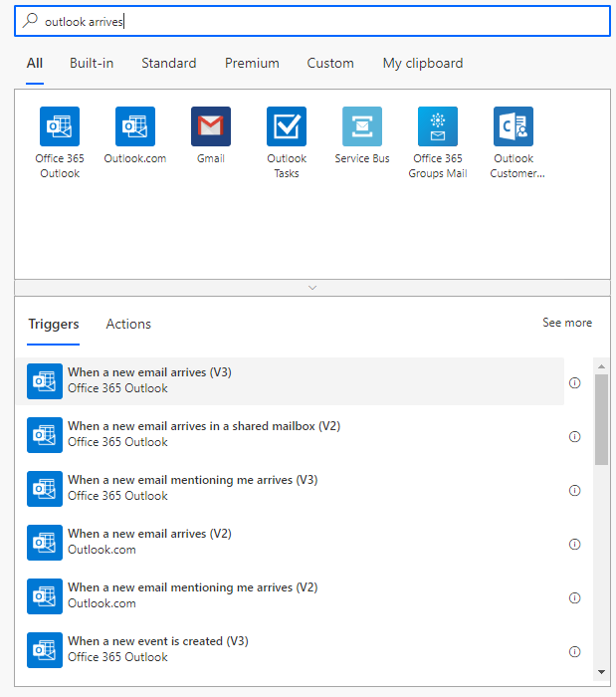Viewport: 616px width, 697px height.
Task: Choose 'When a new email arrives in a shared mailbox (V2)'
Action: pos(290,435)
